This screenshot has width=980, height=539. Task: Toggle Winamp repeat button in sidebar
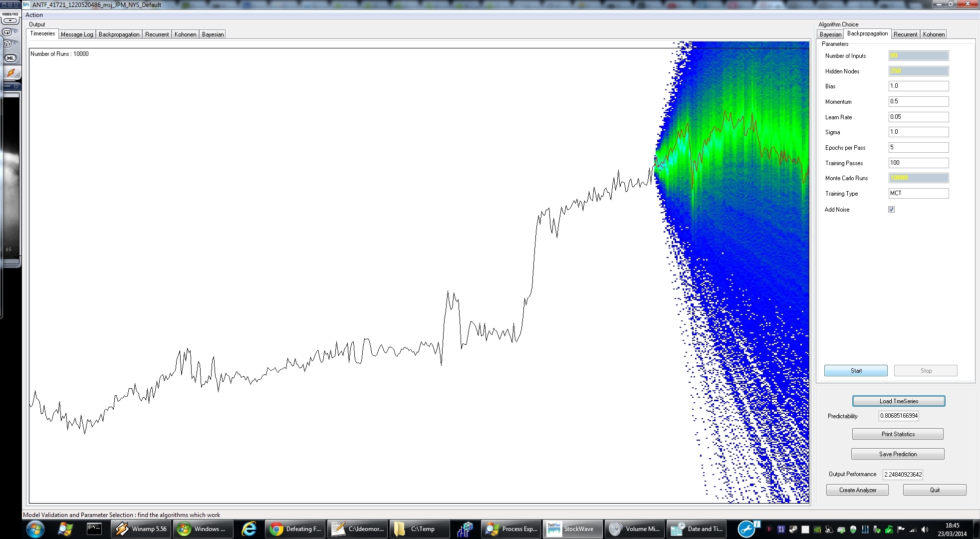pos(7,32)
